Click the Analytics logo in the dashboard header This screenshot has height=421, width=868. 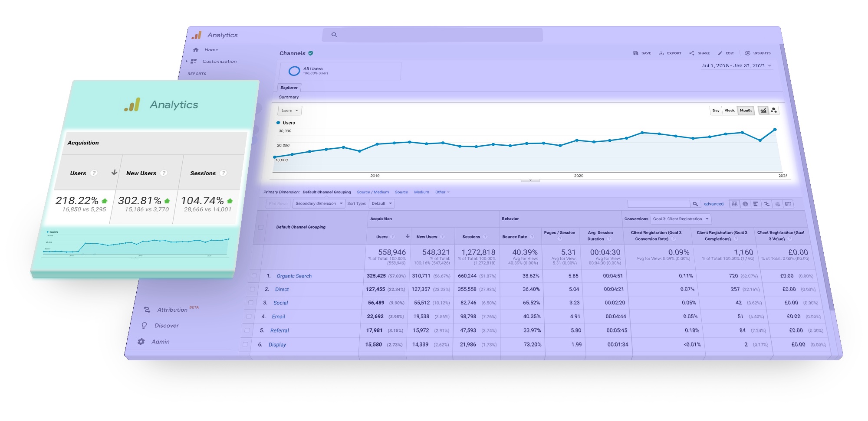[x=197, y=35]
